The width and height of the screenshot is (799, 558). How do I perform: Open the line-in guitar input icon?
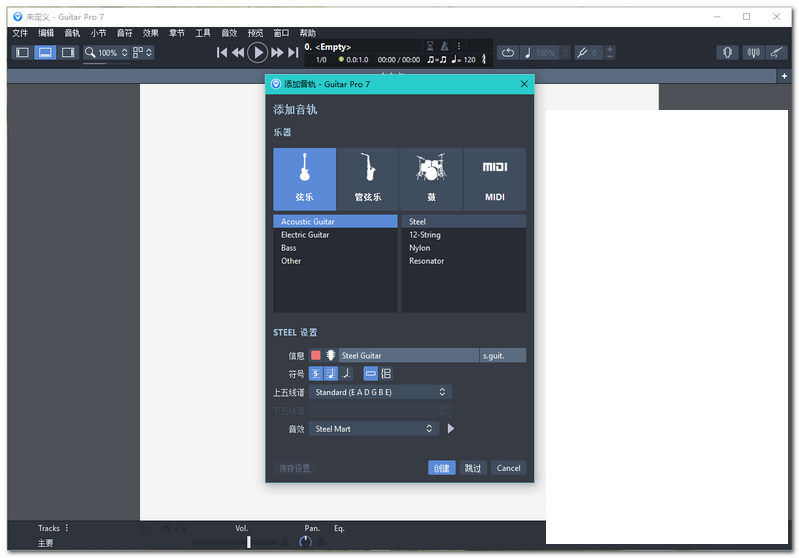point(776,52)
